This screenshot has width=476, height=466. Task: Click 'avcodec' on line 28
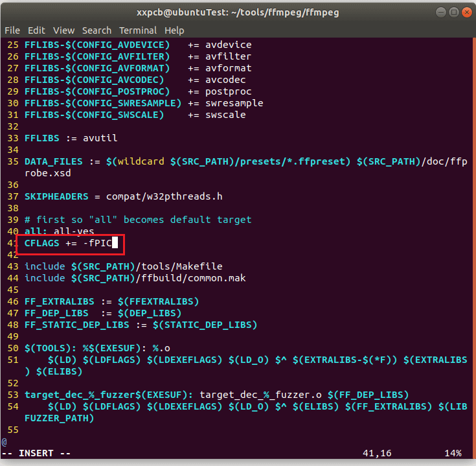pyautogui.click(x=225, y=80)
